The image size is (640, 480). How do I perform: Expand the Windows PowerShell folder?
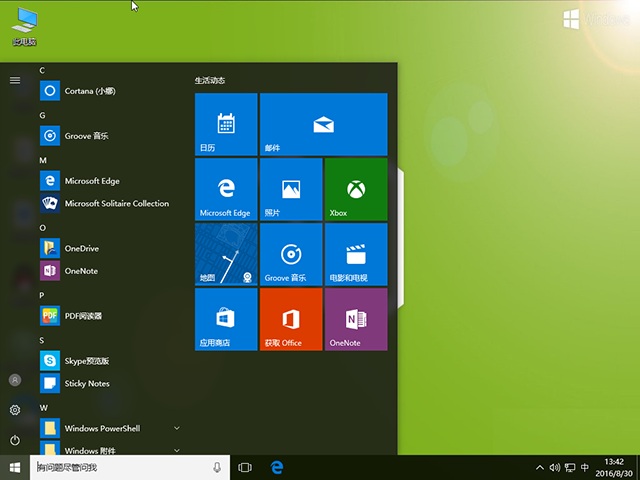[x=177, y=428]
